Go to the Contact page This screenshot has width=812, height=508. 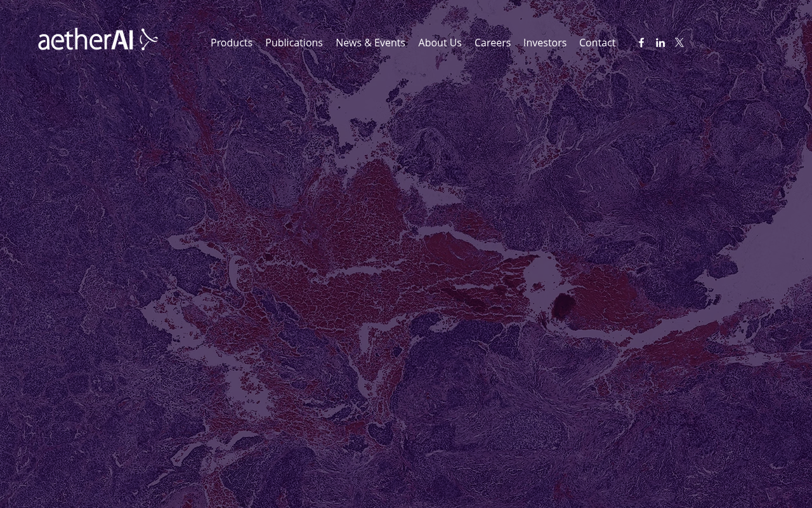[597, 43]
